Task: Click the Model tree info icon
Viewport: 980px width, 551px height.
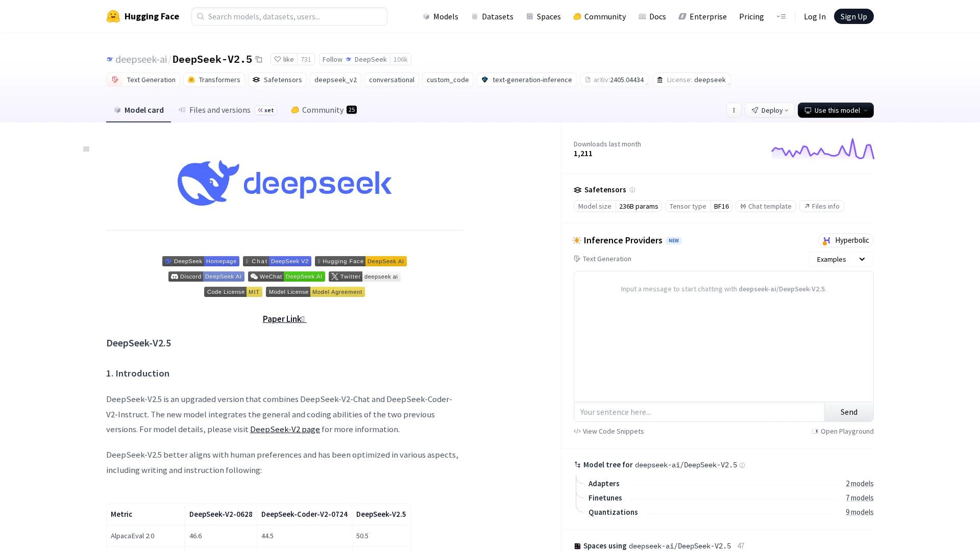Action: pos(742,465)
